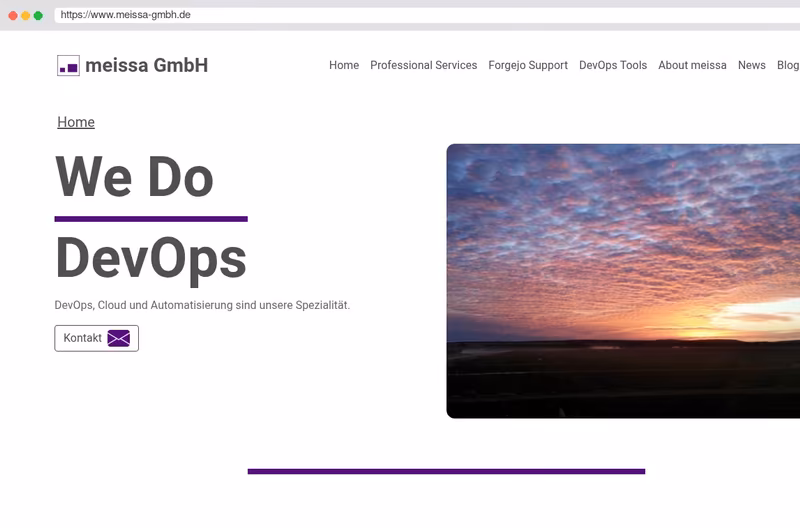
Task: Open Professional Services menu item
Action: pyautogui.click(x=423, y=65)
